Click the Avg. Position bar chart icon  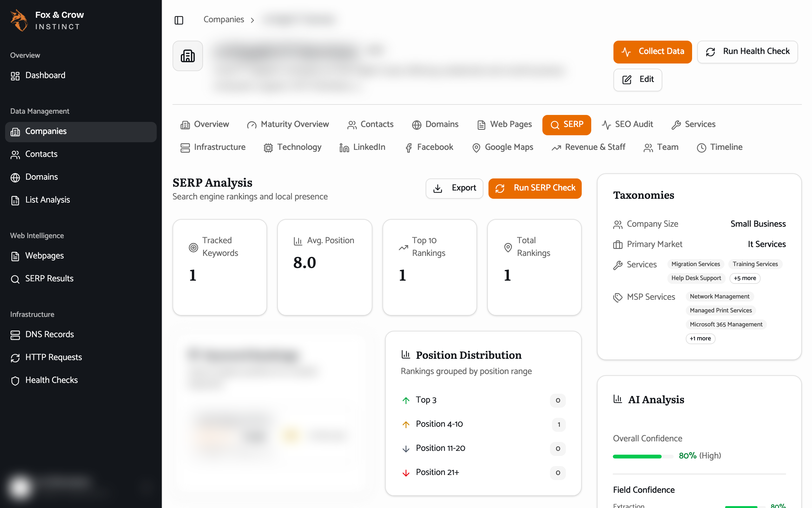pos(298,241)
